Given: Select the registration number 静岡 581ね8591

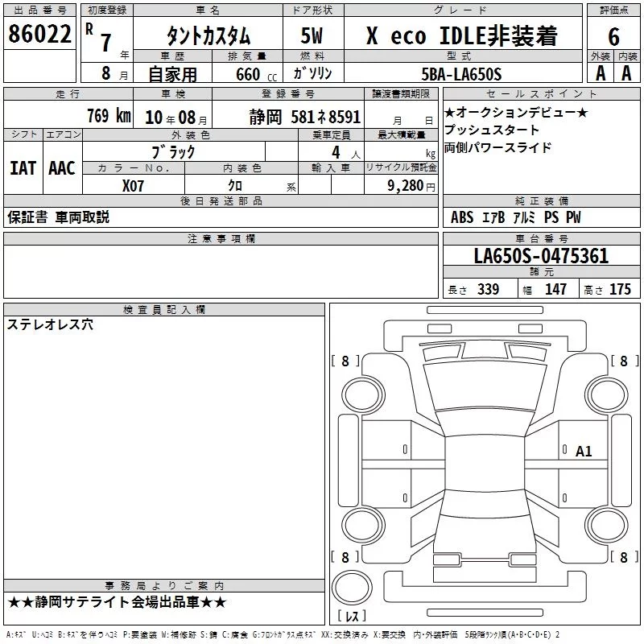Looking at the screenshot, I should 305,117.
